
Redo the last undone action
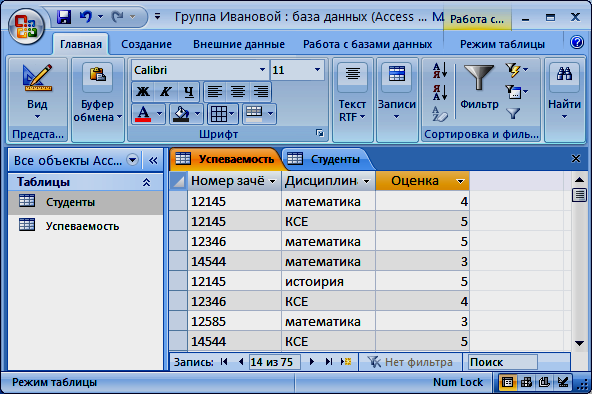point(118,17)
